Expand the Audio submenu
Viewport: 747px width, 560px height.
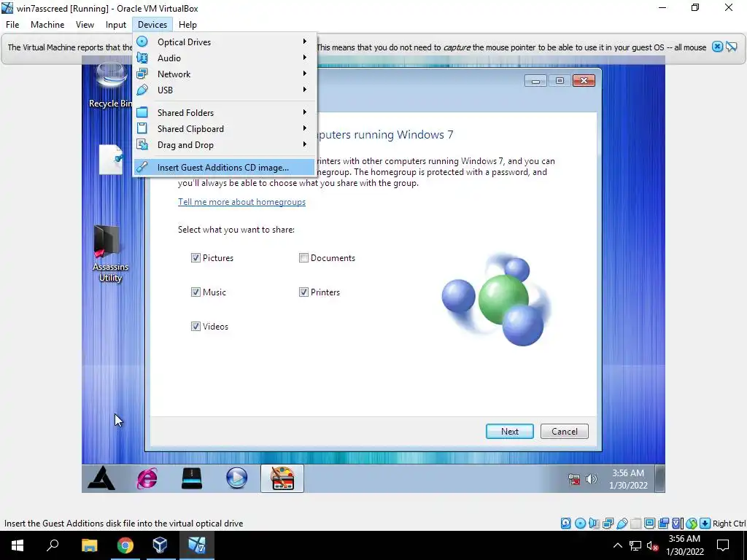click(225, 58)
